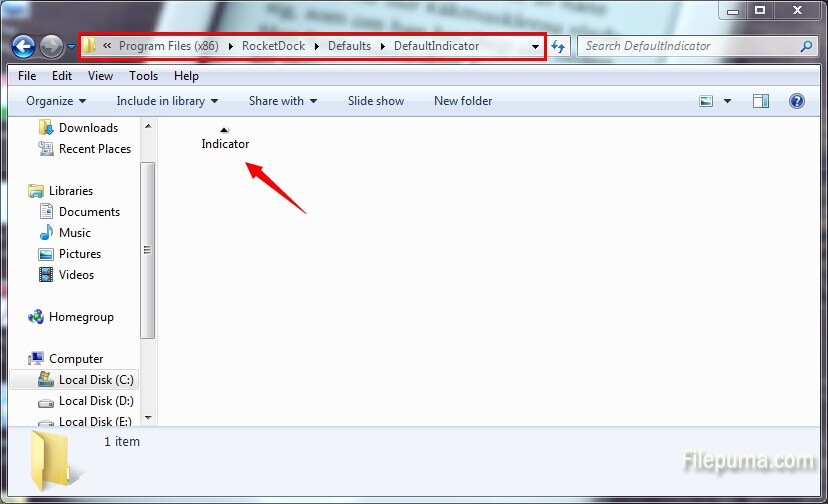Open the Tools menu
This screenshot has height=504, width=828.
(x=143, y=76)
